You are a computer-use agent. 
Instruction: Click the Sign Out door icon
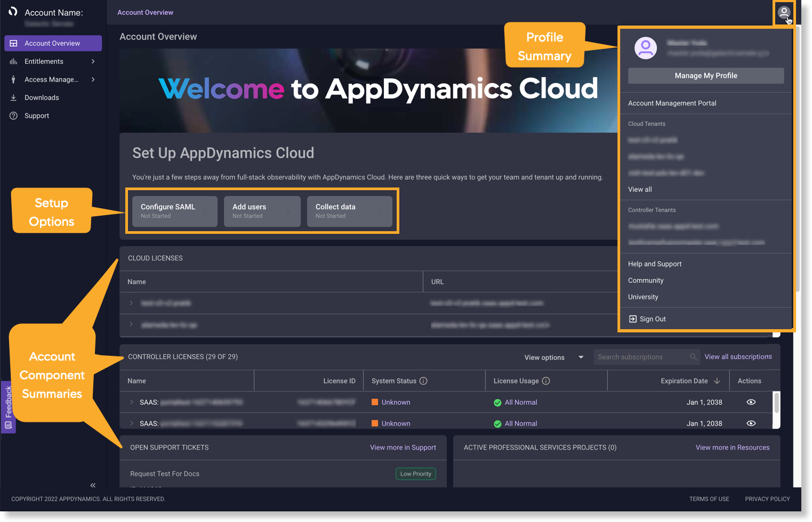click(633, 319)
